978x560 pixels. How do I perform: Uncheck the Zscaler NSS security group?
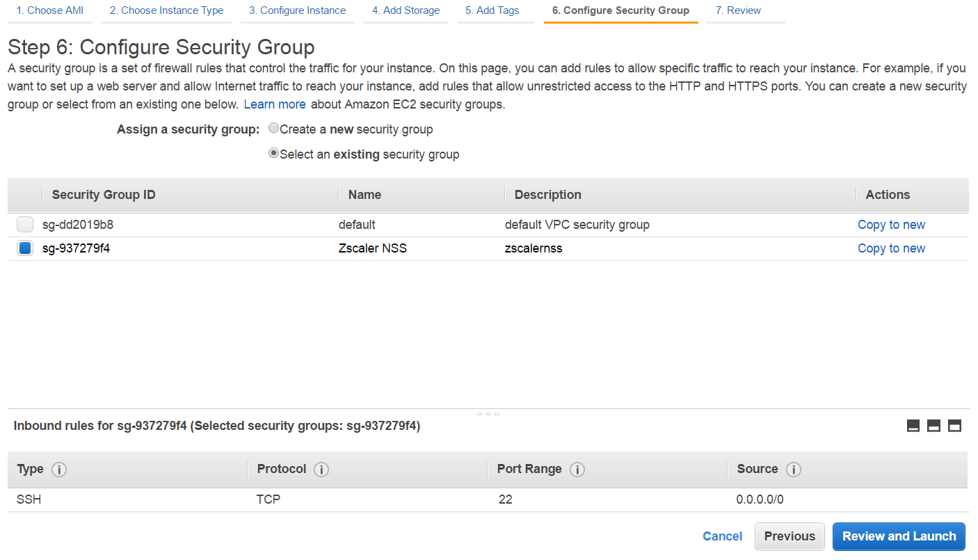pyautogui.click(x=25, y=248)
